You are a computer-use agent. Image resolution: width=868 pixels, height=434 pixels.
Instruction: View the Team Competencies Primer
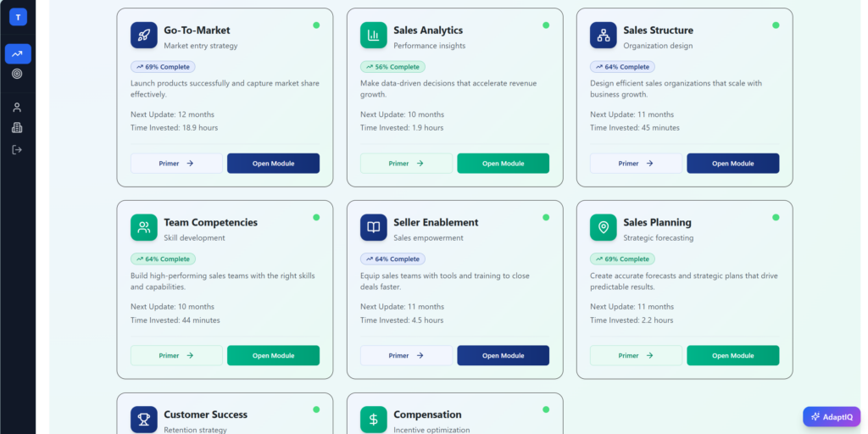(176, 355)
